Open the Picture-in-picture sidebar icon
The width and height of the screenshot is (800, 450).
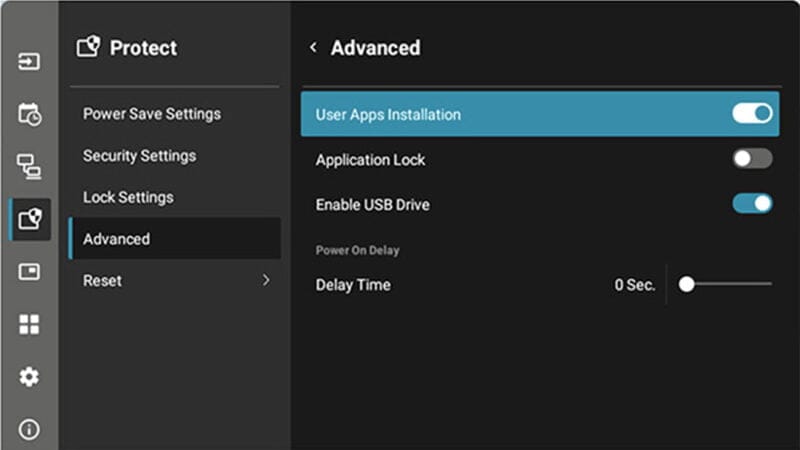(x=29, y=272)
